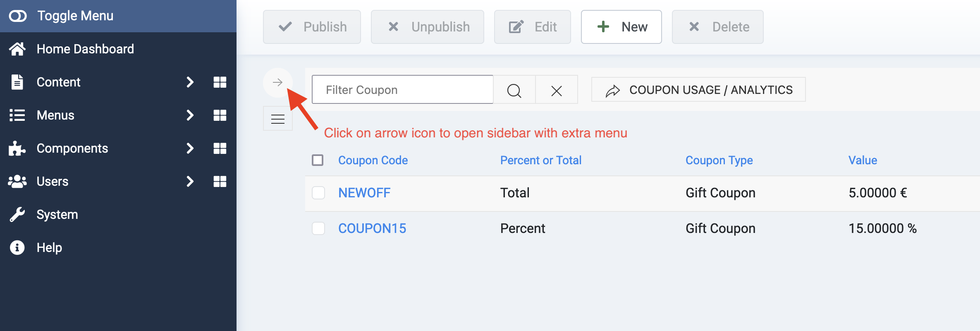Toggle the select-all coupons checkbox
980x331 pixels.
pos(318,160)
